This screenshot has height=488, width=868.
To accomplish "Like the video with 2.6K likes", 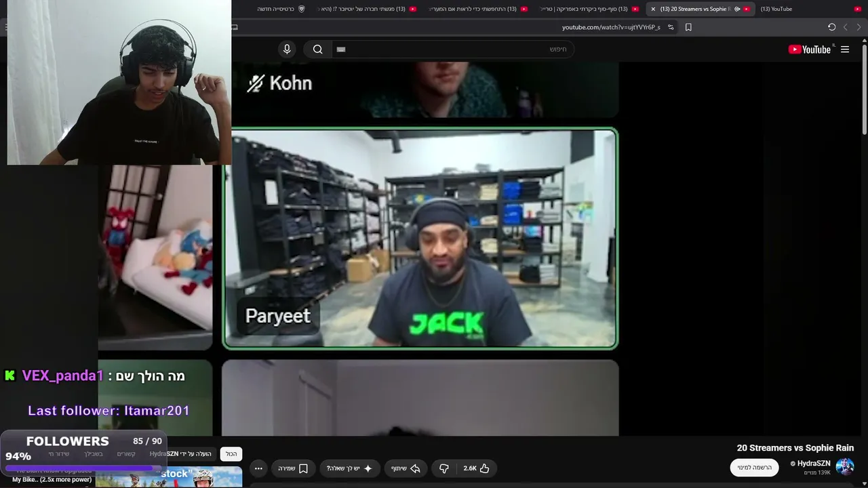I will pyautogui.click(x=476, y=468).
